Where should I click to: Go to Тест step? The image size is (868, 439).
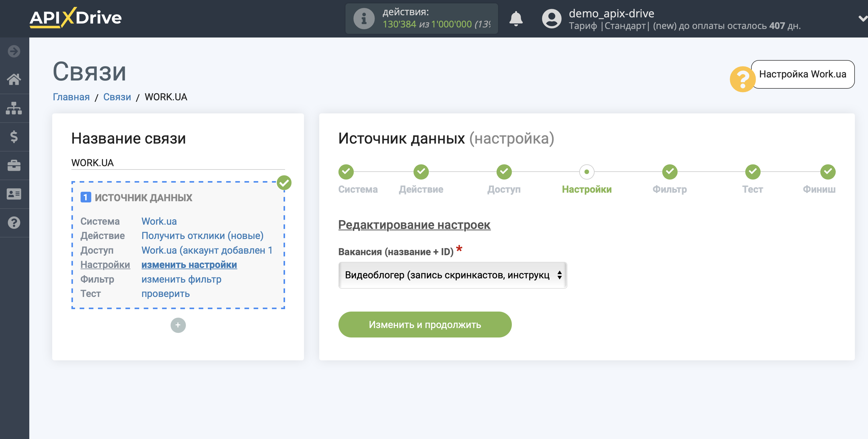coord(752,172)
